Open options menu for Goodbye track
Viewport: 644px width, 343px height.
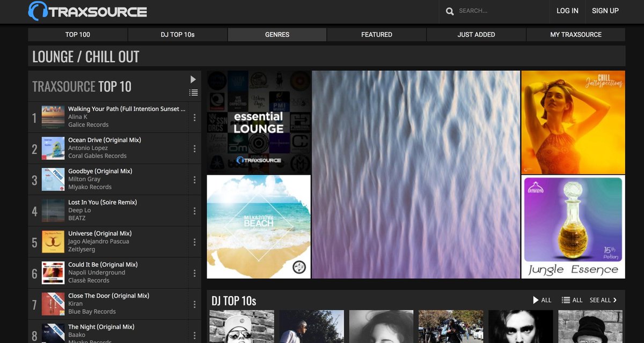click(x=194, y=180)
